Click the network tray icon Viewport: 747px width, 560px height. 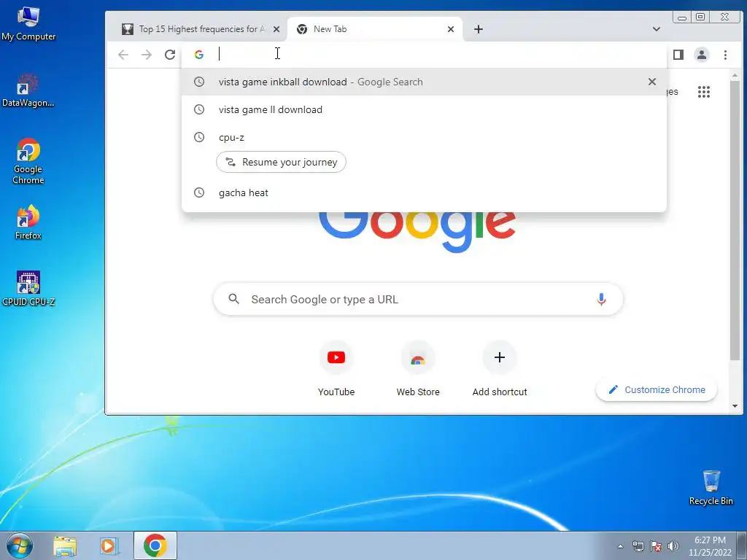coord(638,546)
